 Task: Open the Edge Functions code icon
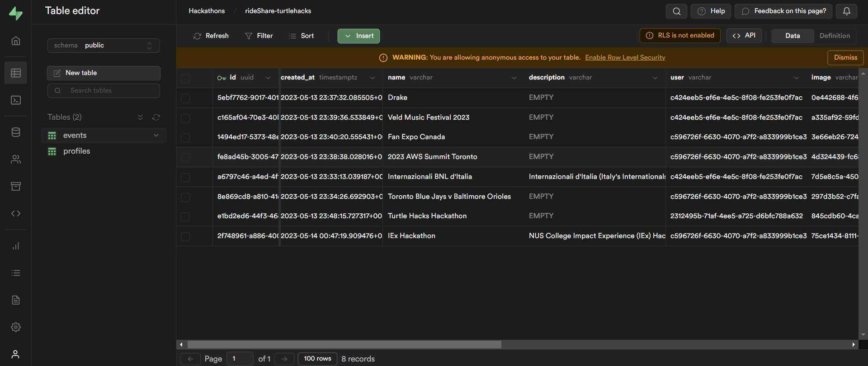pos(16,213)
